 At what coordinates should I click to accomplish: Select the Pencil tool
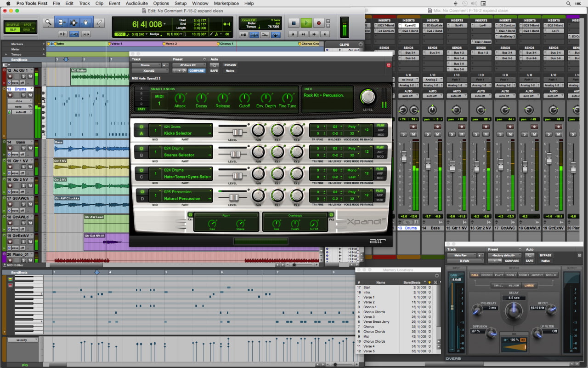(x=99, y=22)
